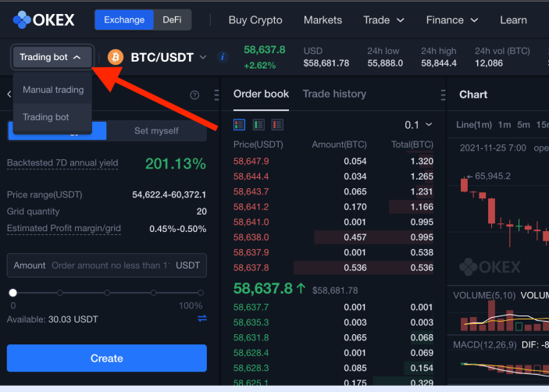
Task: Set amount slider to midpoint marker
Action: 107,293
